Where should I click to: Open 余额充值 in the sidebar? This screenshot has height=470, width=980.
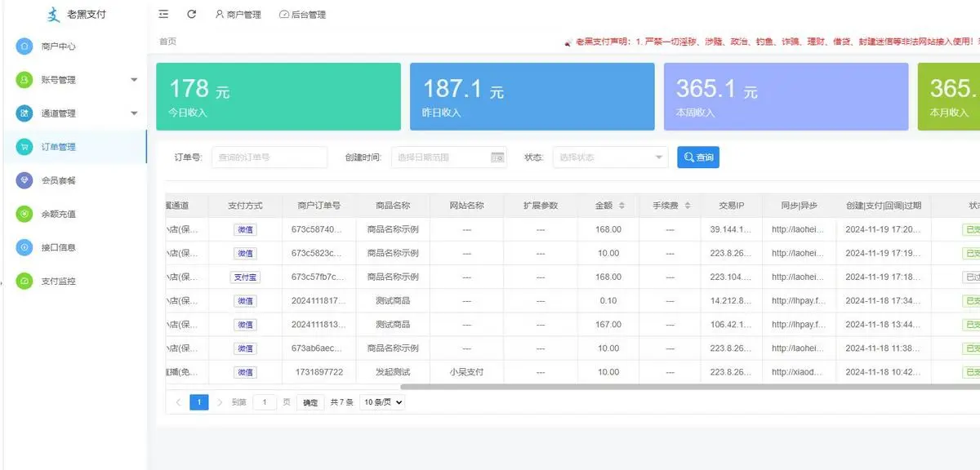(x=57, y=214)
